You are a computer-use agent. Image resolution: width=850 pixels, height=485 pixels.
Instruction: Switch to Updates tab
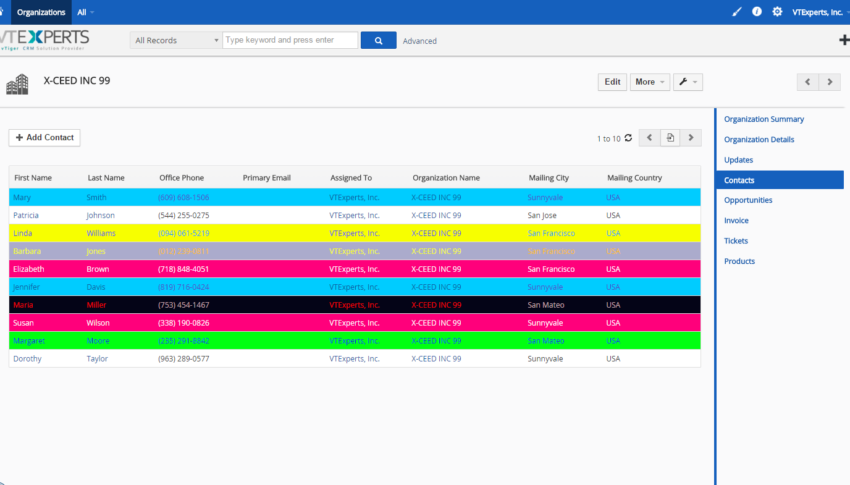tap(738, 160)
